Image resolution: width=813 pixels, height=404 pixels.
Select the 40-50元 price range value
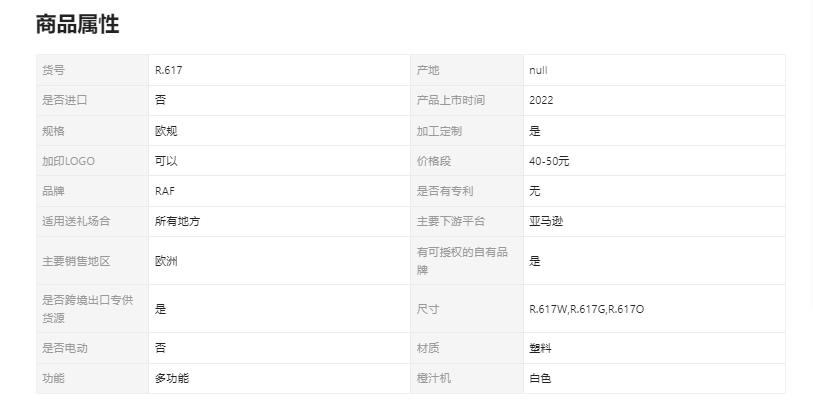click(549, 161)
